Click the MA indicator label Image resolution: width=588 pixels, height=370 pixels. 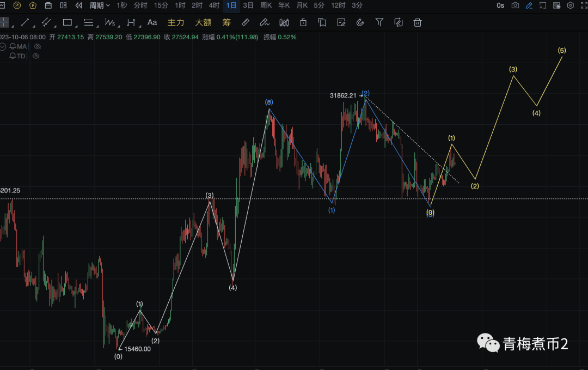click(x=22, y=46)
